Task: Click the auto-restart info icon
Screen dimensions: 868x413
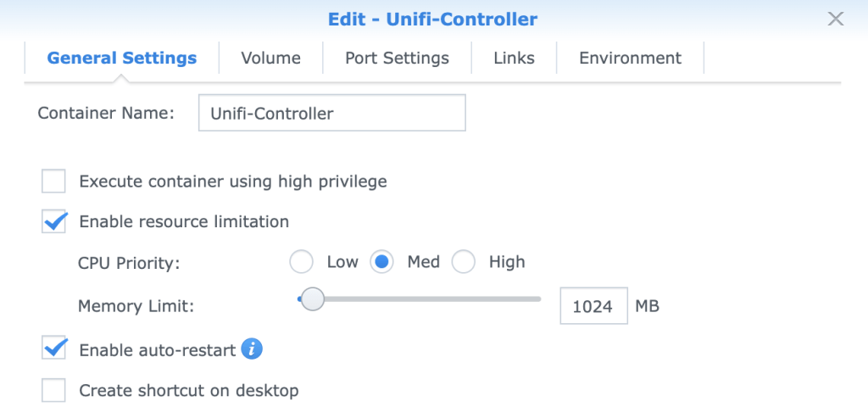Action: [252, 349]
